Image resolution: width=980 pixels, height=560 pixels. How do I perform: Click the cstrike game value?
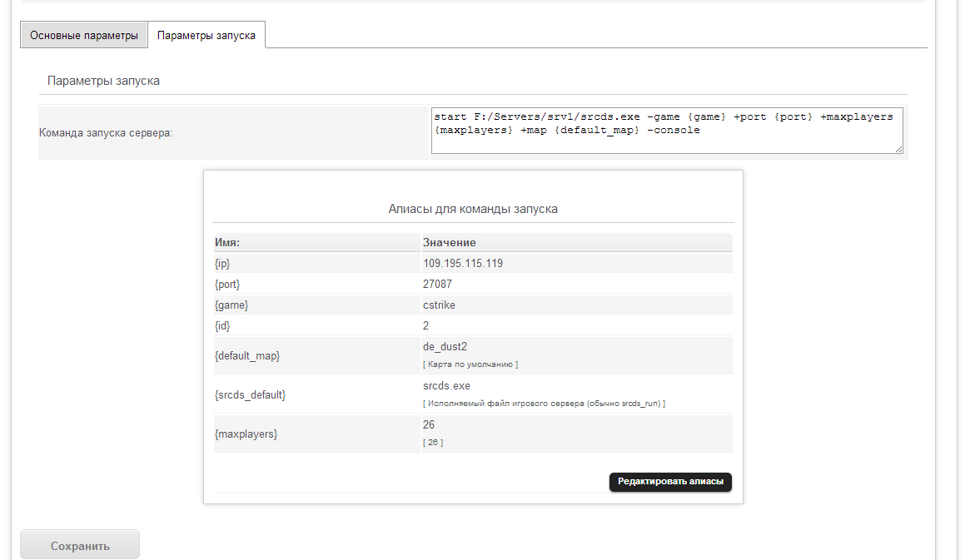point(439,305)
